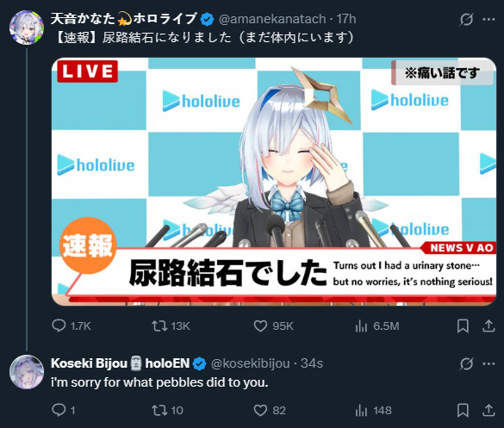
Task: Reply to Amane Kanata's kidney stone tweet
Action: point(59,326)
